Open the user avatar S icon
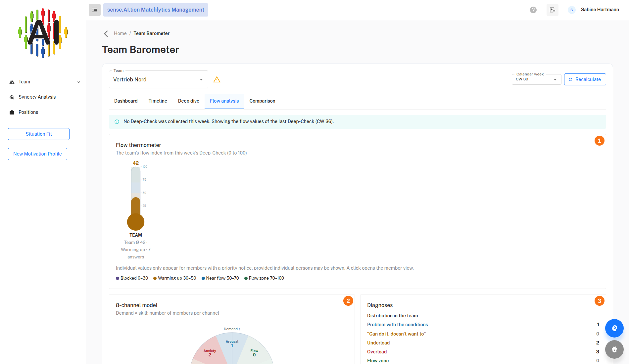This screenshot has height=364, width=629. tap(572, 10)
